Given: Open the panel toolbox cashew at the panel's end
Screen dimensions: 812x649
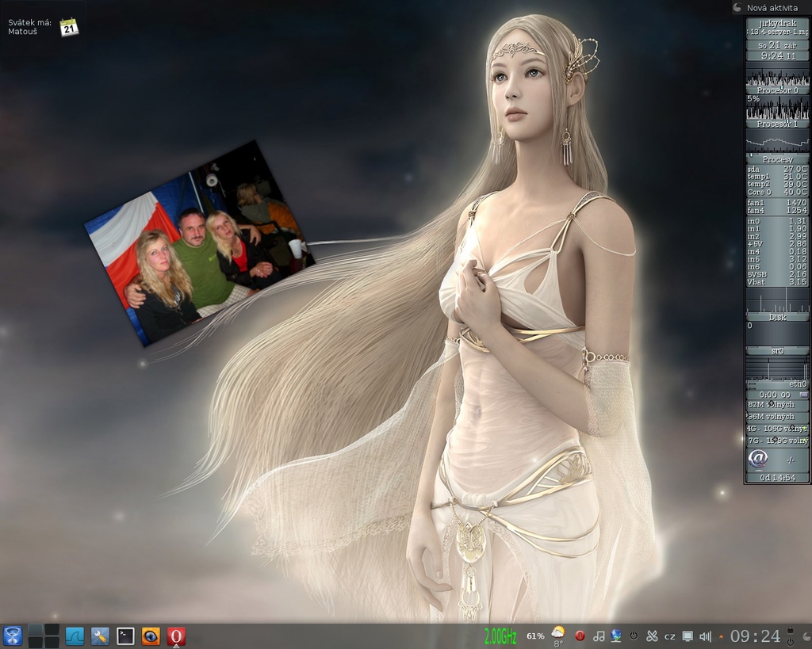Looking at the screenshot, I should tap(806, 636).
